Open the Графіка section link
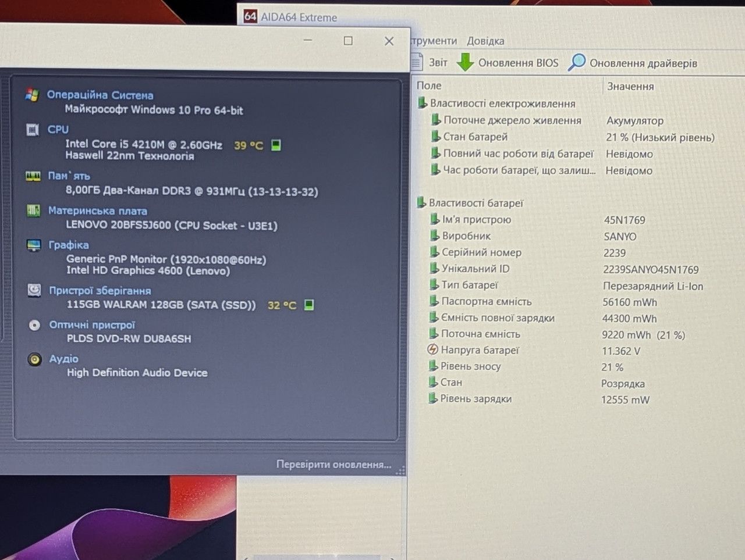Screen dimensions: 745x560 (x=69, y=245)
